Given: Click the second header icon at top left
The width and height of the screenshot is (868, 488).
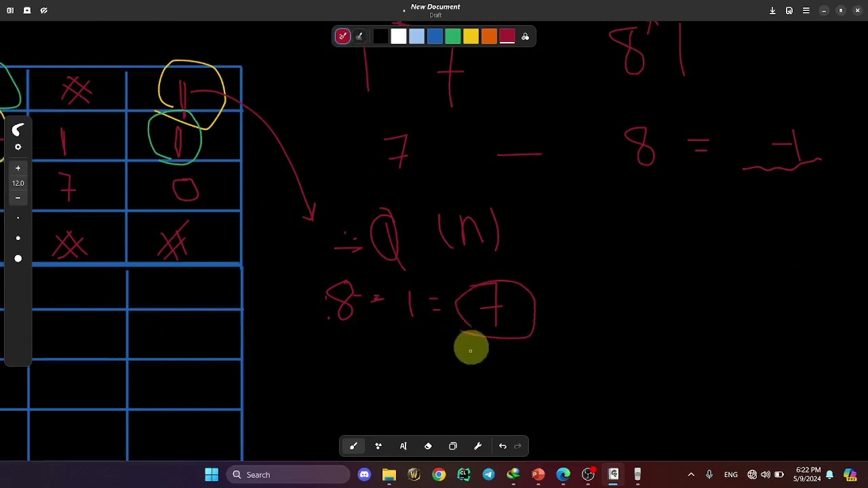Looking at the screenshot, I should (27, 10).
